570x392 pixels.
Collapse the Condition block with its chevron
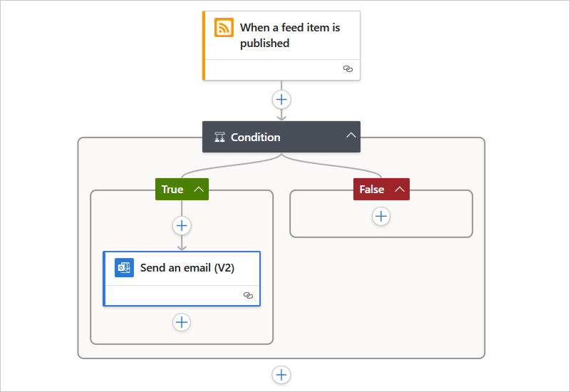[351, 136]
